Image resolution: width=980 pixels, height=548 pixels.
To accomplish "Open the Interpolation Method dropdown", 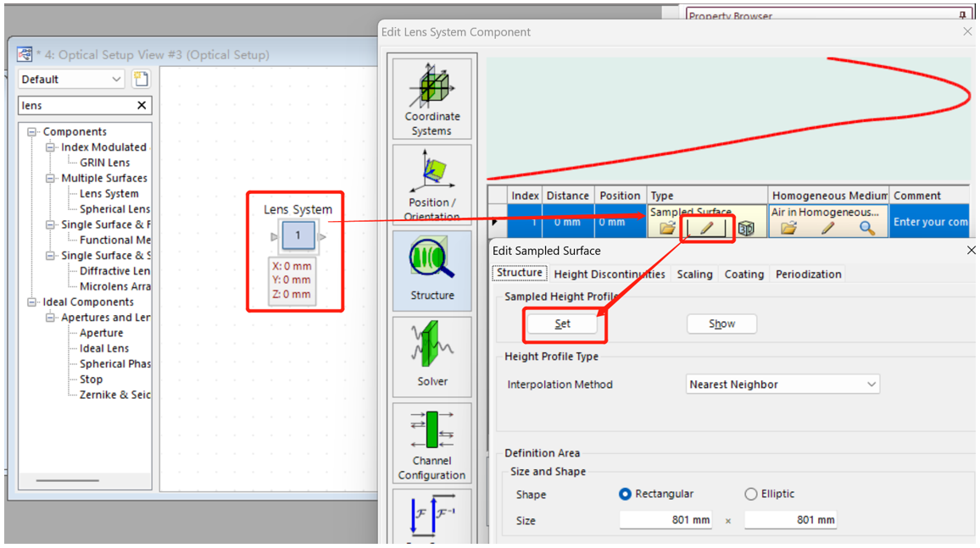I will pyautogui.click(x=782, y=385).
